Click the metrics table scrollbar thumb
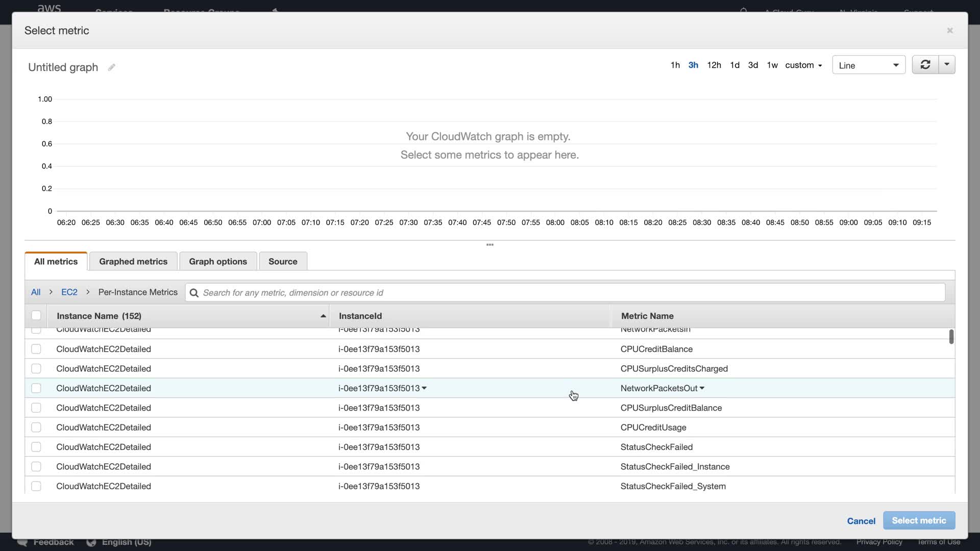 tap(951, 337)
